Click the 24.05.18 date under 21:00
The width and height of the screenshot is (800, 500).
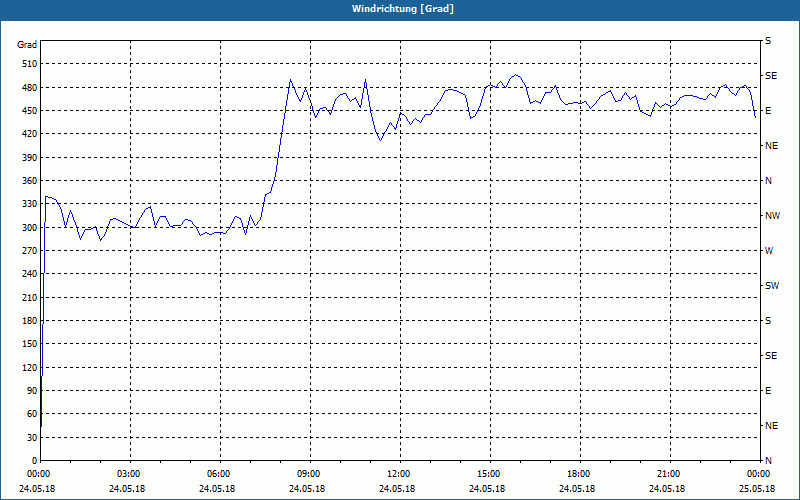click(x=667, y=489)
